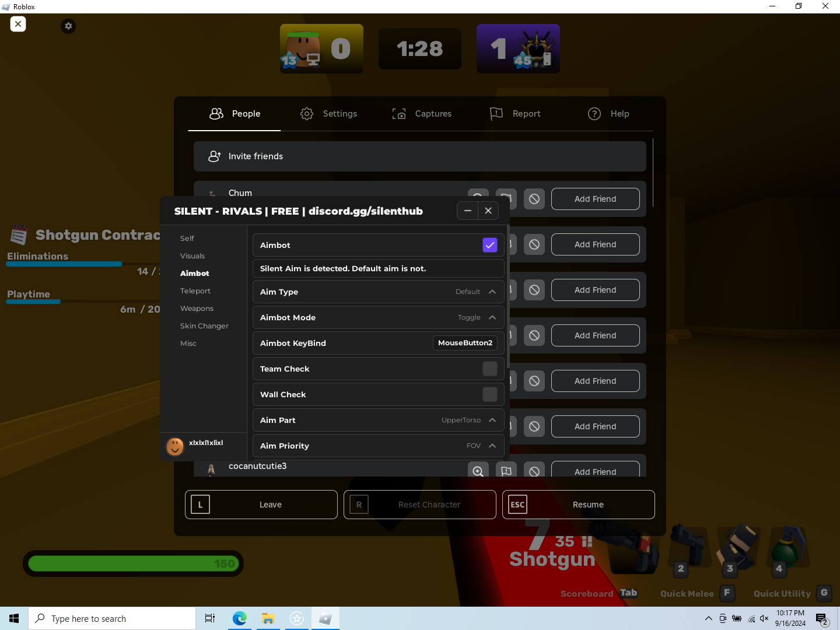Image resolution: width=840 pixels, height=630 pixels.
Task: Click the cocanutcutie3 player name
Action: click(x=258, y=466)
